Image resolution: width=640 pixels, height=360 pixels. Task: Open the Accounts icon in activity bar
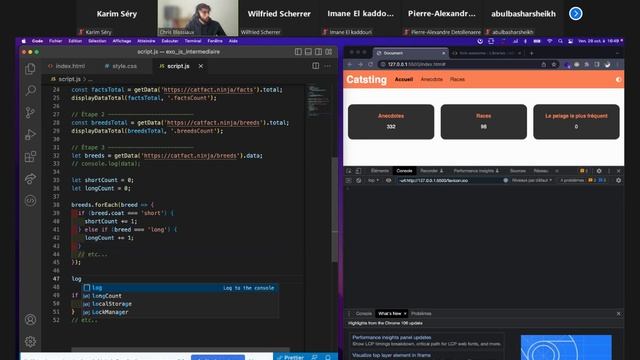[x=30, y=320]
